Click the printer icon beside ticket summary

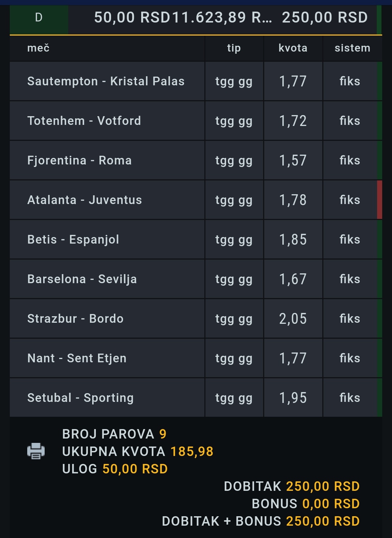point(36,451)
